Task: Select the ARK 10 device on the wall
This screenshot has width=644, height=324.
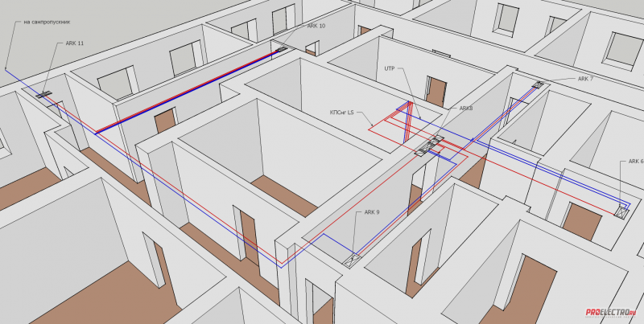Action: [282, 50]
